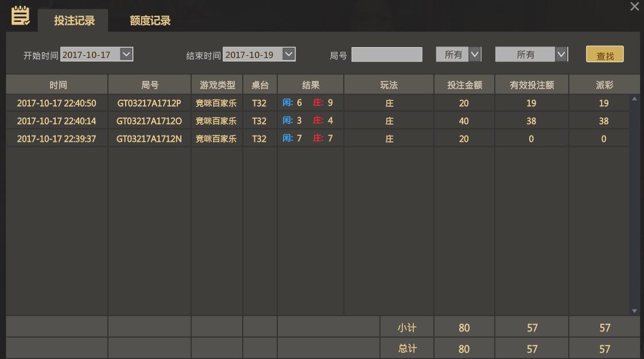Switch to the 额度记录 tab
Screen dimensions: 644x359
tap(150, 21)
